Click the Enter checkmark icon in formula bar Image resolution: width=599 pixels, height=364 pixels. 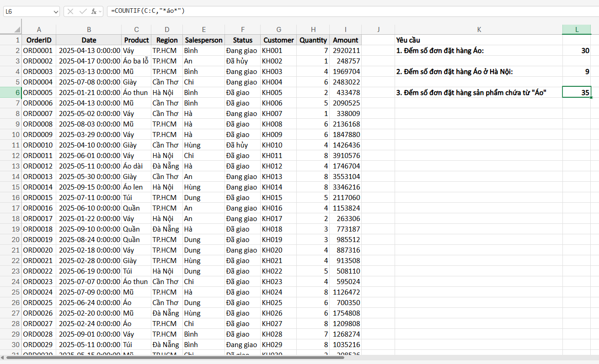(x=82, y=11)
